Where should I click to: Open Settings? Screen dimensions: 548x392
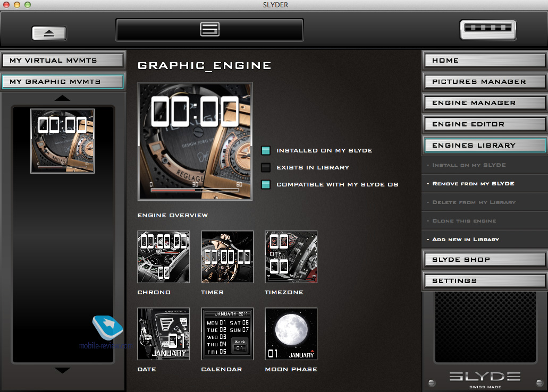[x=485, y=281]
